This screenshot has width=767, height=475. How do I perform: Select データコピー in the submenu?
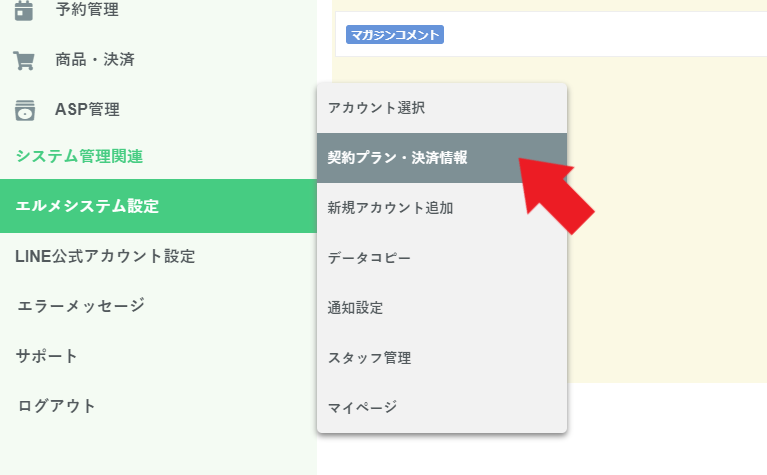(x=442, y=258)
